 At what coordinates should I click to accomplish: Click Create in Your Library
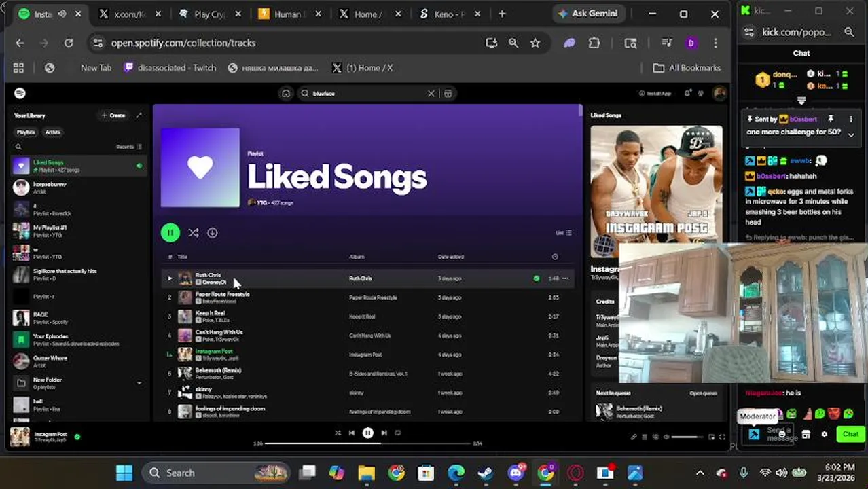coord(113,115)
